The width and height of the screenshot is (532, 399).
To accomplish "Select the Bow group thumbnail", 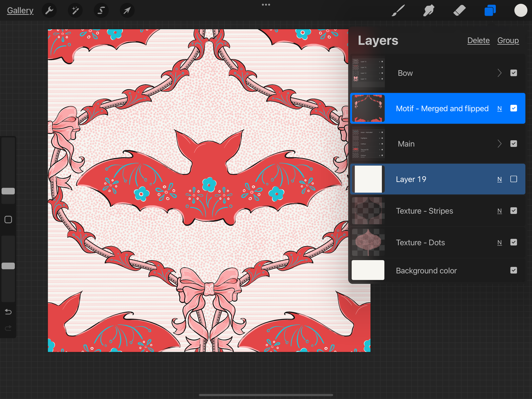I will [x=368, y=73].
